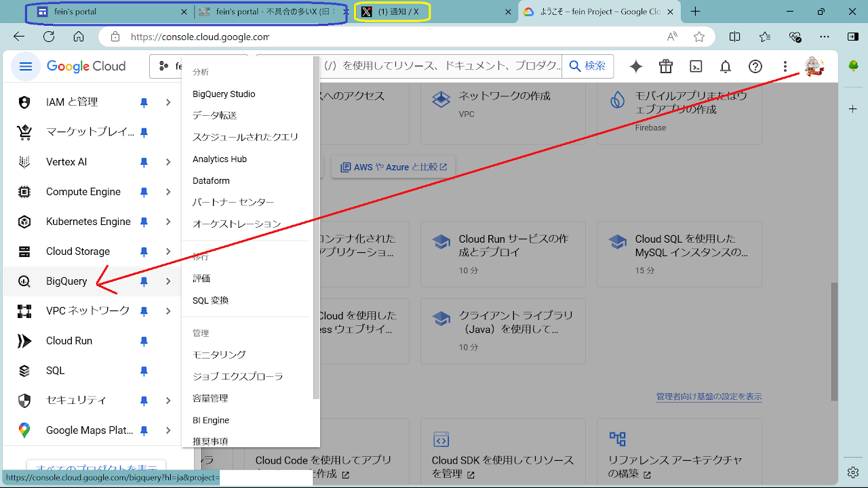Click the Vertex AI sidebar icon
The image size is (868, 488).
(24, 162)
